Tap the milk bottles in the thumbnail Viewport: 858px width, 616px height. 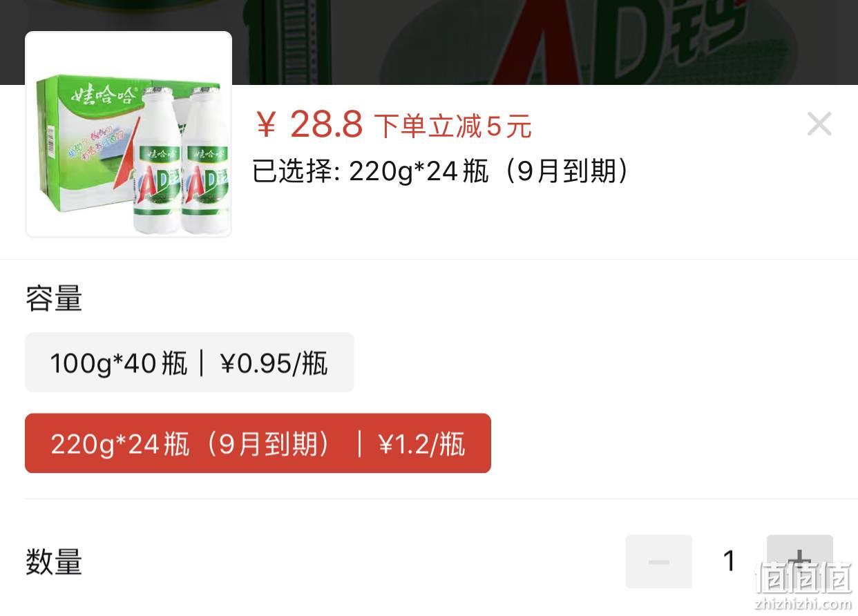click(x=178, y=160)
